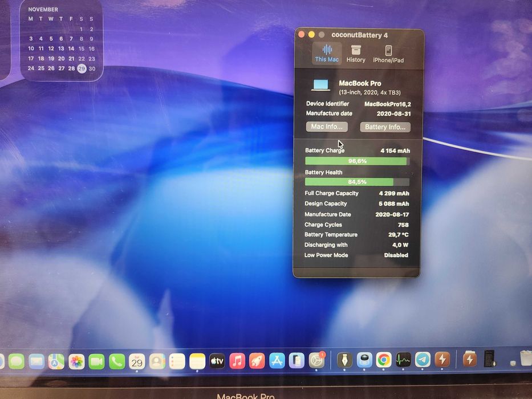The width and height of the screenshot is (532, 399).
Task: Open Notes from the dock
Action: click(x=197, y=361)
